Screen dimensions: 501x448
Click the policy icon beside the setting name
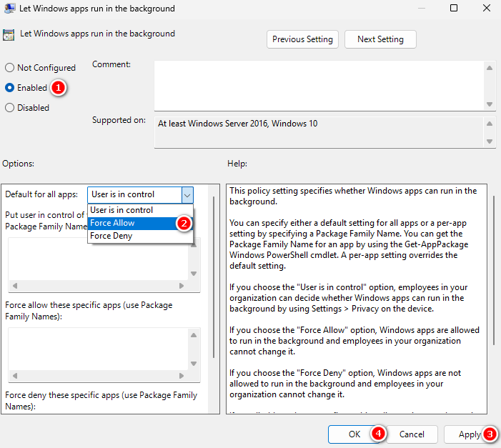pos(8,34)
